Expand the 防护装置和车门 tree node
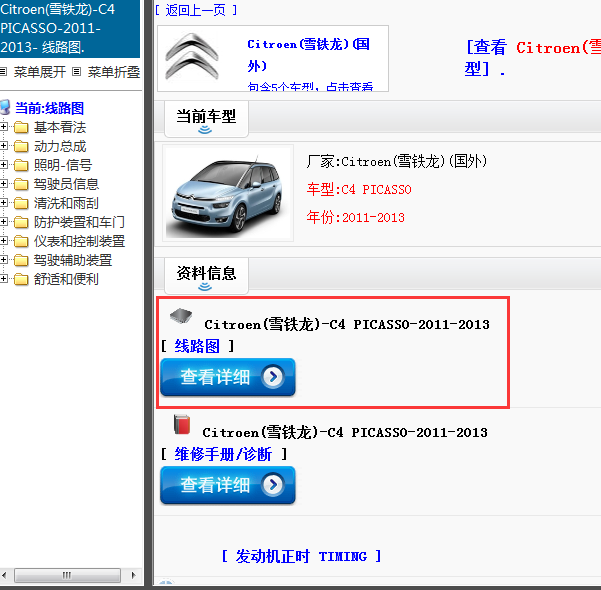 pos(3,222)
